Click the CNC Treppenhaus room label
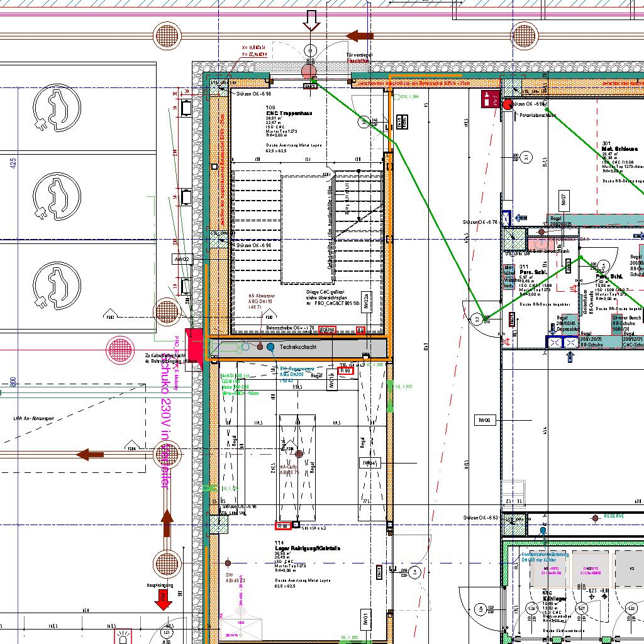 289,113
